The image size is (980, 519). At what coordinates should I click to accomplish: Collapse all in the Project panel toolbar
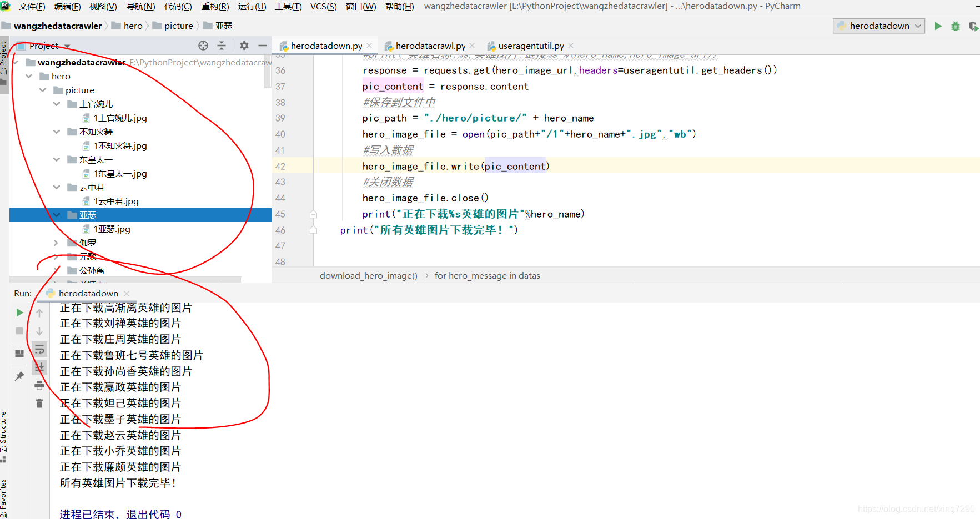coord(222,46)
